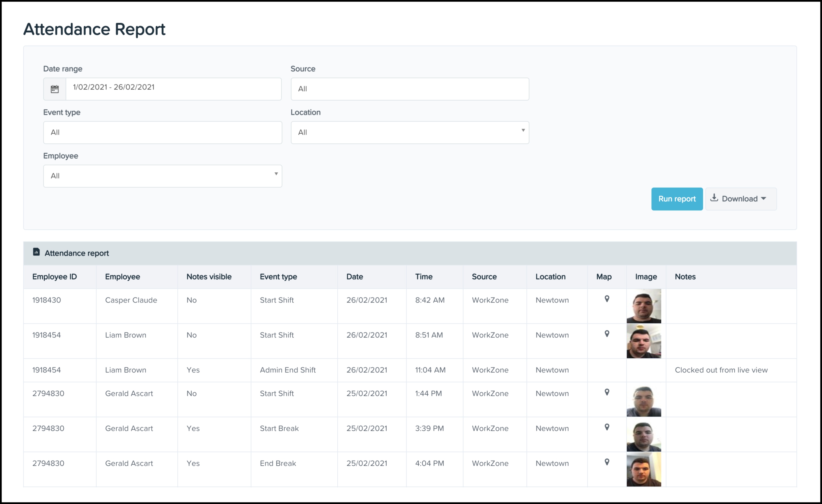The image size is (822, 504).
Task: Open map pin for Casper Claude's shift
Action: [607, 299]
